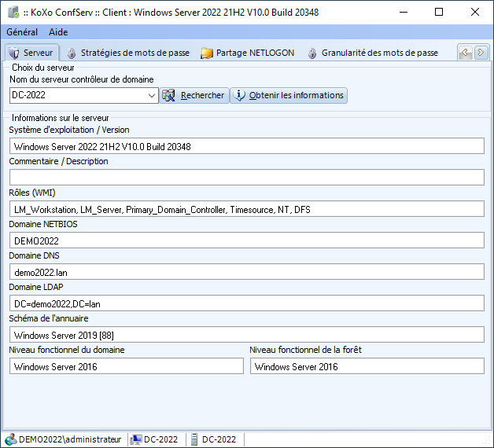This screenshot has width=494, height=448.
Task: Click the Niveau fonctionnel du domaine field
Action: coord(127,366)
